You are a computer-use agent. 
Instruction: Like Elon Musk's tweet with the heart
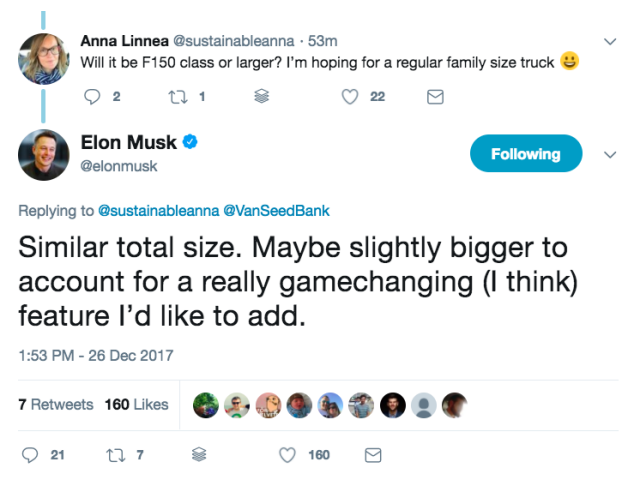point(288,455)
